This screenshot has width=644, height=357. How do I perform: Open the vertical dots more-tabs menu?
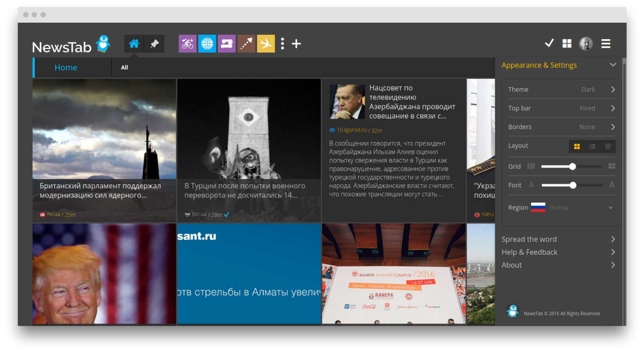pos(282,44)
